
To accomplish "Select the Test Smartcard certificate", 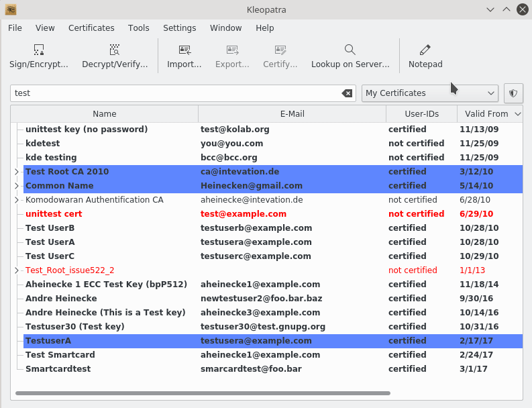I will click(273, 355).
